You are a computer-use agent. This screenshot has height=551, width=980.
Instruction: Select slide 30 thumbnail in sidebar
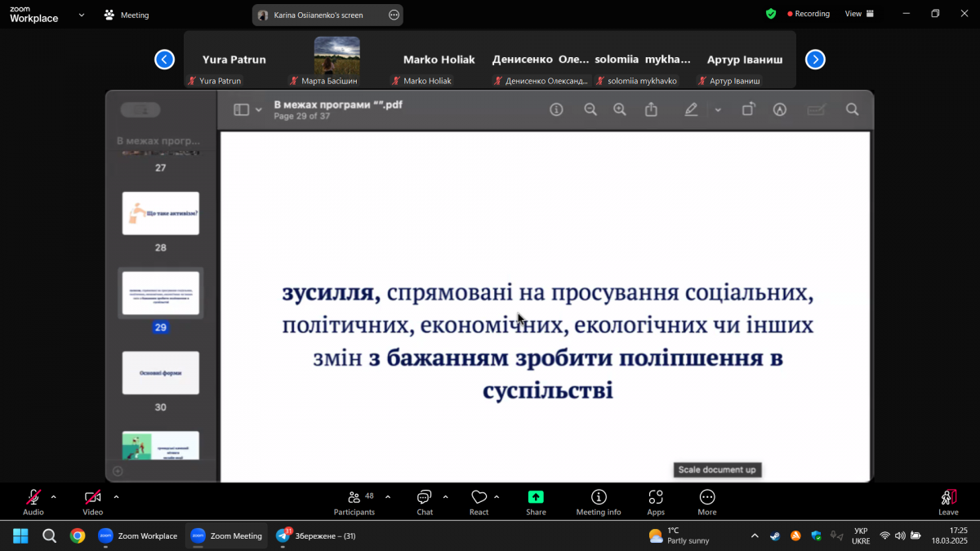point(160,372)
